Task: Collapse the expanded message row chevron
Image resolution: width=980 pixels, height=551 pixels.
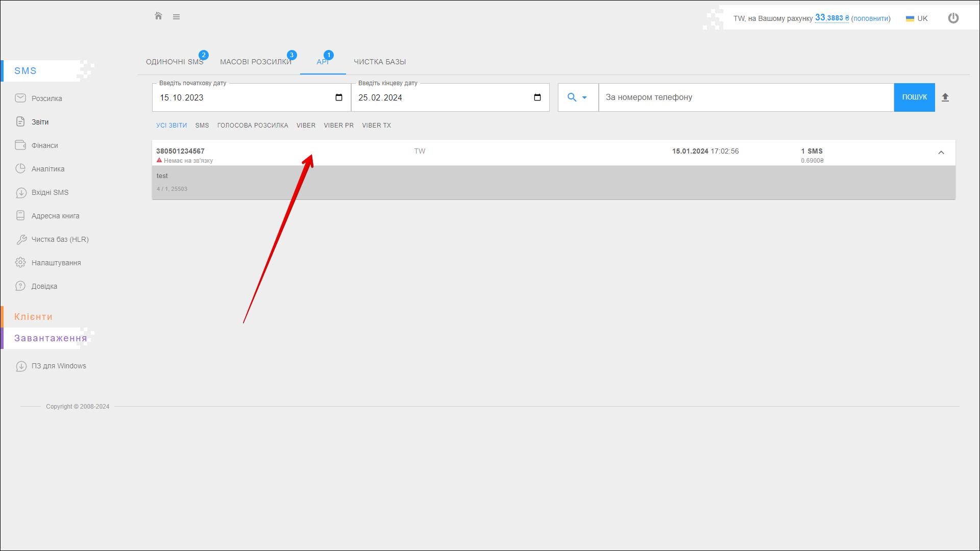Action: 941,153
